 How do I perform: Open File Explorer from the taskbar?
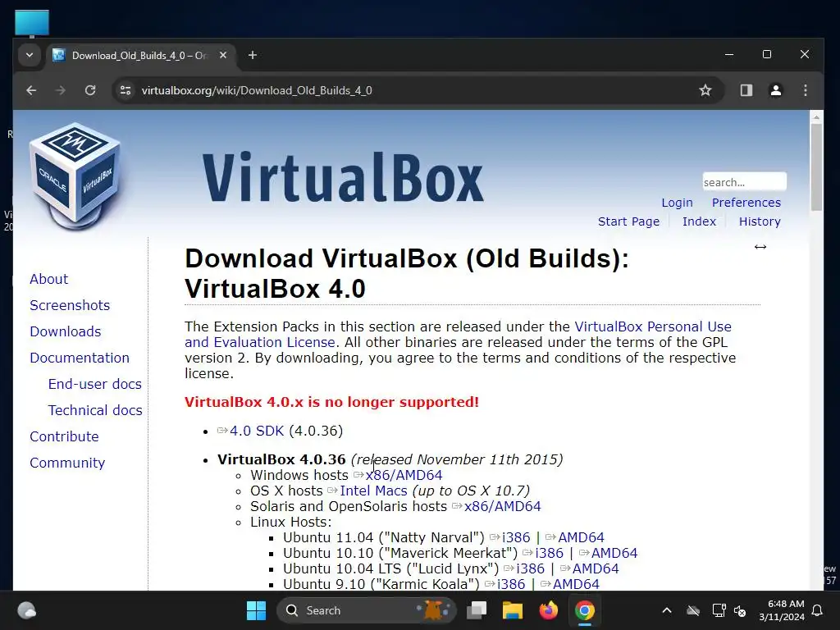512,610
